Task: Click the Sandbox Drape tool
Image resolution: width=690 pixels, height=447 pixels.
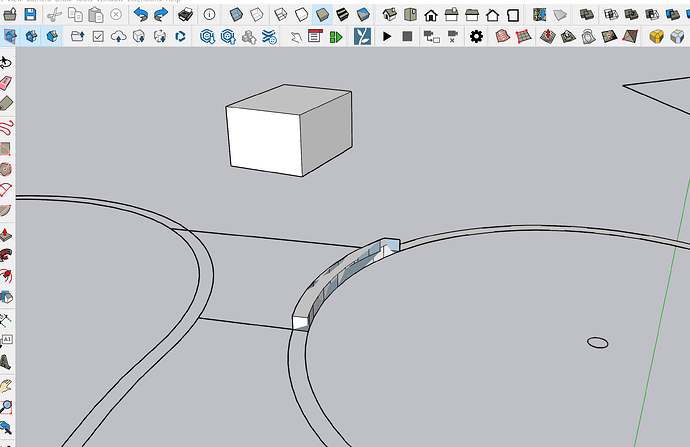Action: pyautogui.click(x=588, y=36)
